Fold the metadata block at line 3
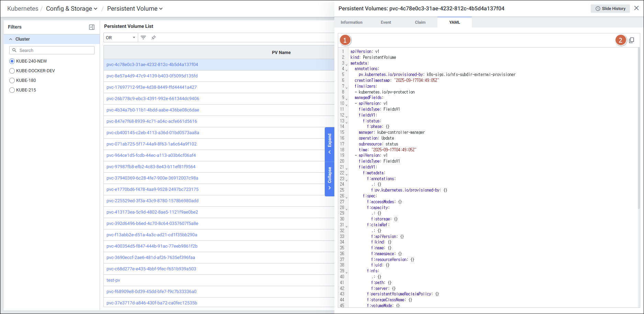The height and width of the screenshot is (314, 644). click(346, 64)
